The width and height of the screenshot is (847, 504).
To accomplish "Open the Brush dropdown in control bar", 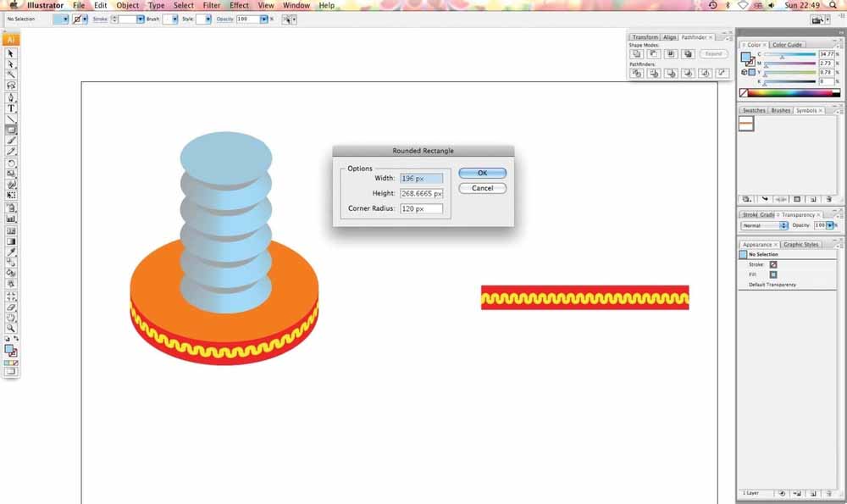I will pyautogui.click(x=174, y=19).
